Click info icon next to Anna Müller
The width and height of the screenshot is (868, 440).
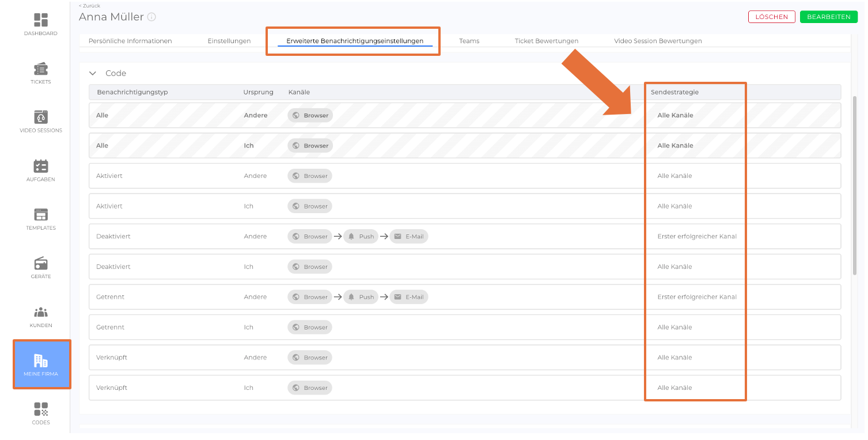coord(151,17)
